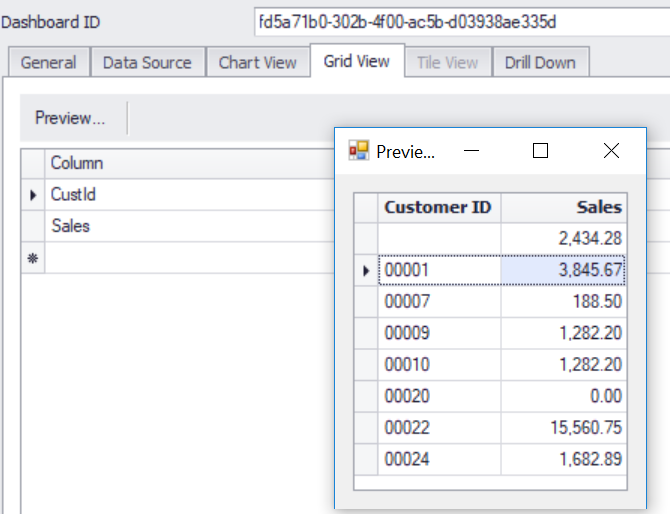Switch to the General tab

(48, 62)
